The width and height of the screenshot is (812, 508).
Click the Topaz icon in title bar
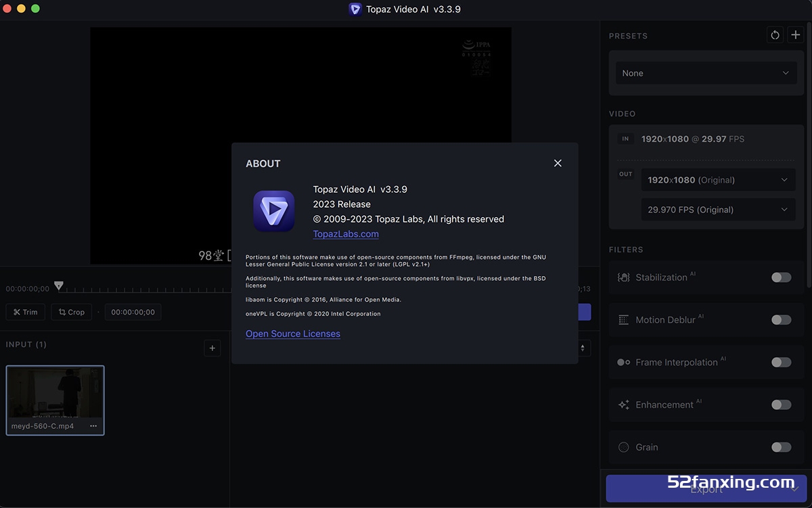pos(355,9)
